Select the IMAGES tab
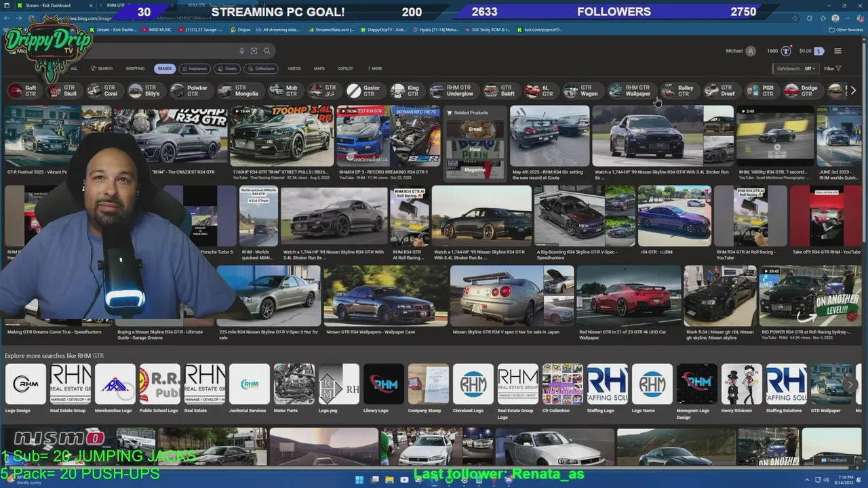The image size is (868, 488). point(165,68)
